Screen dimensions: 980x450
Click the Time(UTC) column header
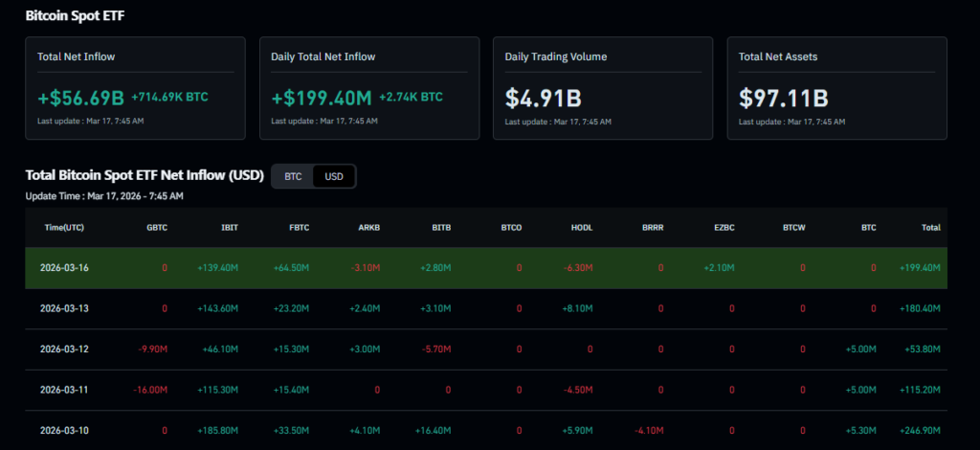coord(64,228)
